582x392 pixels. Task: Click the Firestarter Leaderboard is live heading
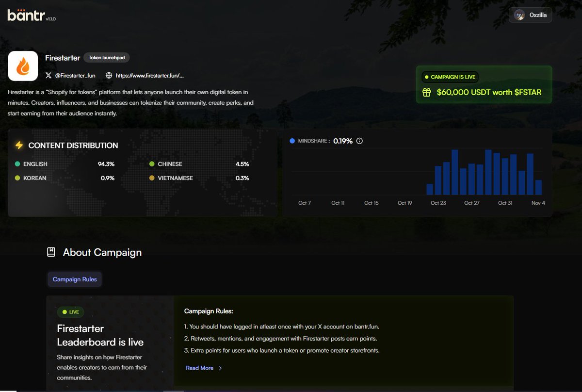(100, 335)
